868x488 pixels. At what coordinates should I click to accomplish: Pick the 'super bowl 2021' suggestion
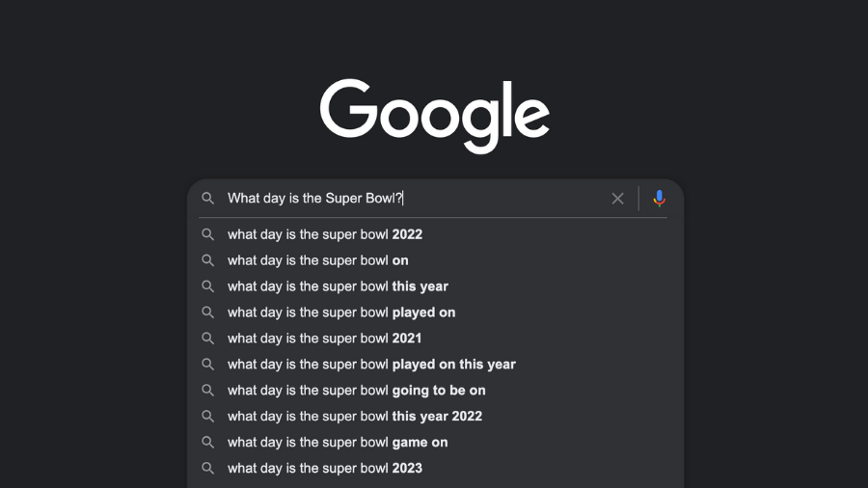tap(325, 339)
